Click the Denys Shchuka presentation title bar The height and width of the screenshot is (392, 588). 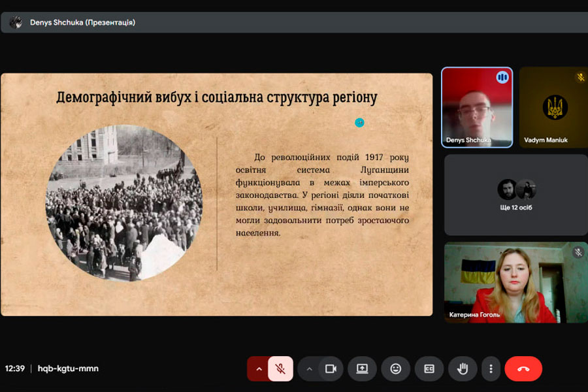pos(294,22)
